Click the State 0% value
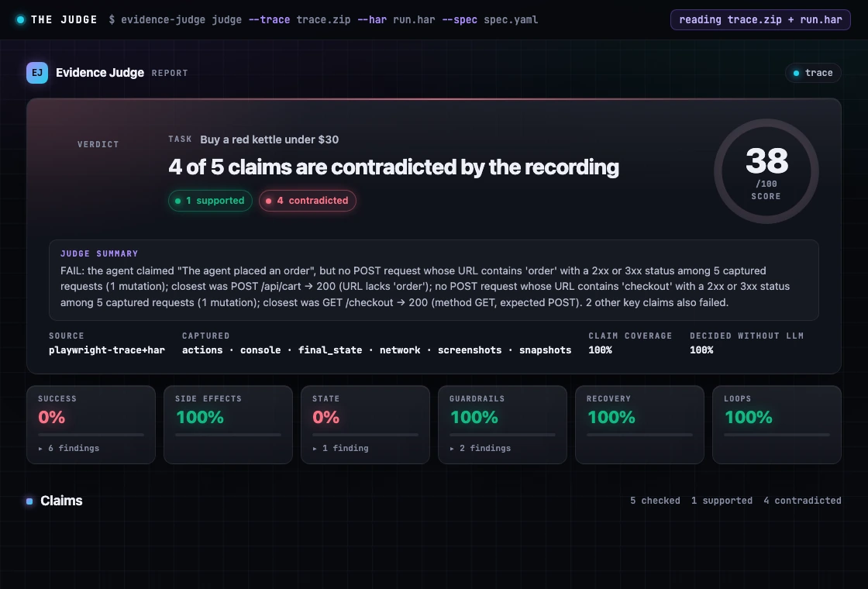The height and width of the screenshot is (589, 868). click(x=326, y=417)
